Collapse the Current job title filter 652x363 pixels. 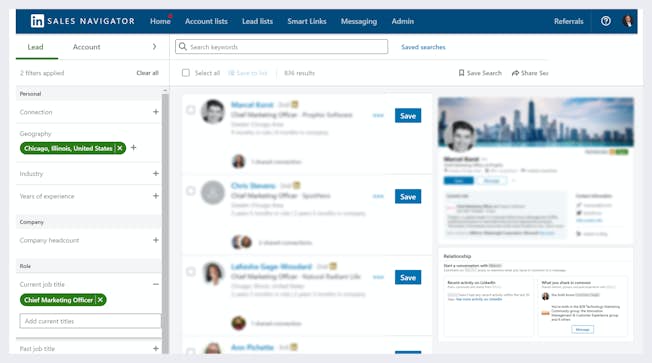(x=156, y=284)
